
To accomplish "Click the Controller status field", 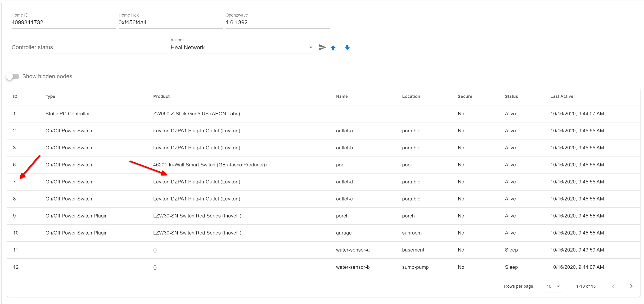I will [90, 47].
